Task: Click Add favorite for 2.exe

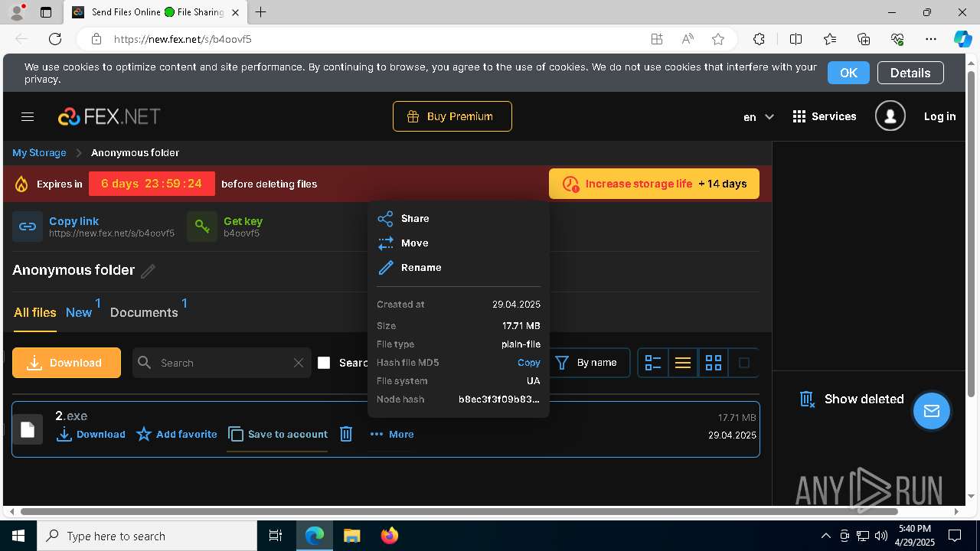Action: click(177, 434)
